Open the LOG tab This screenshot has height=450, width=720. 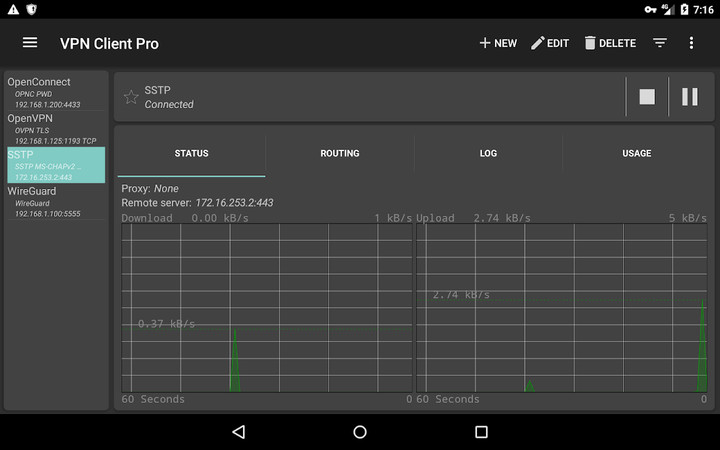[x=488, y=153]
